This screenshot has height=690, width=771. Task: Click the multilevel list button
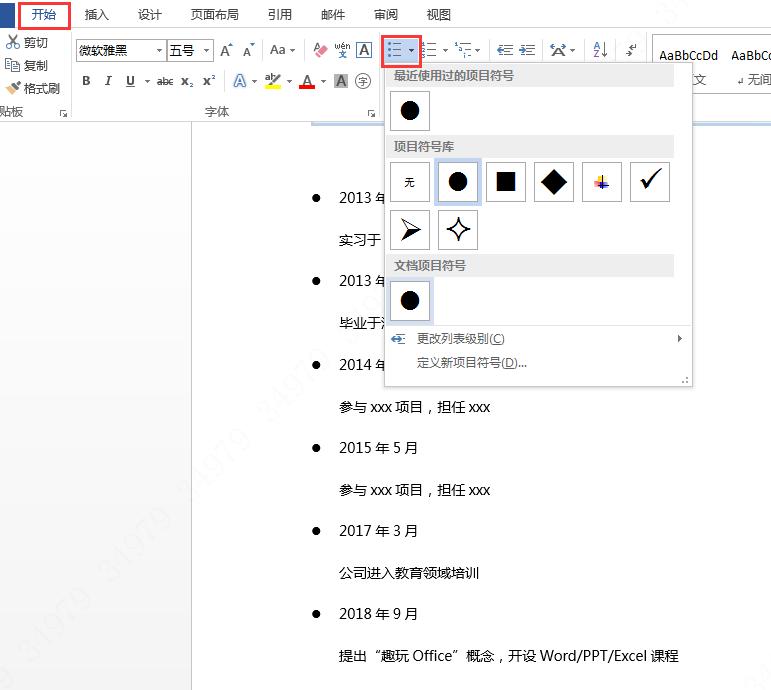pyautogui.click(x=463, y=50)
